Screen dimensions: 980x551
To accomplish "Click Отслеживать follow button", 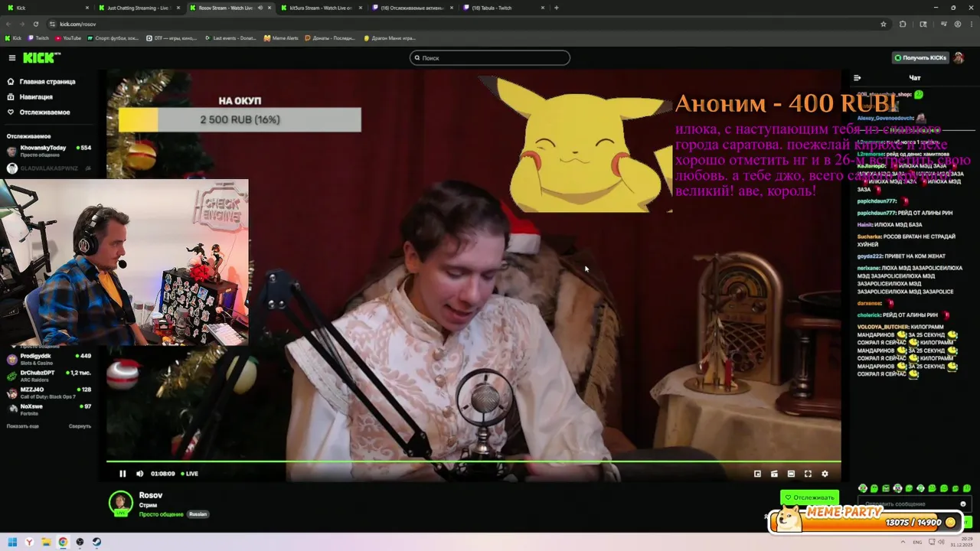I will pyautogui.click(x=809, y=497).
